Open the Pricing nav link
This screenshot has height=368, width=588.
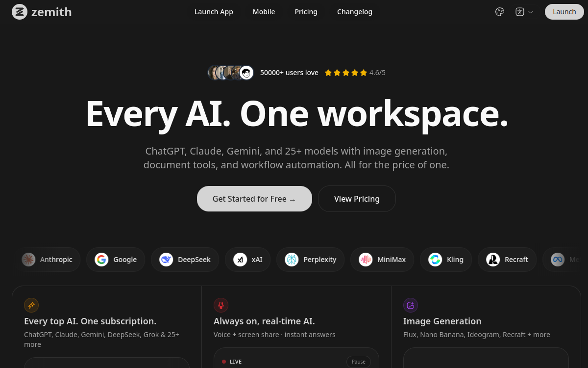coord(306,12)
